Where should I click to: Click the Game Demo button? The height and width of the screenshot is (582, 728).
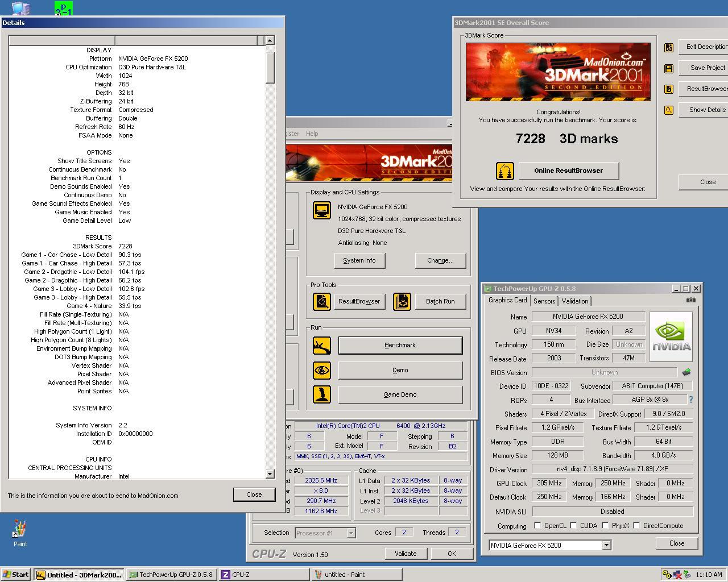400,394
